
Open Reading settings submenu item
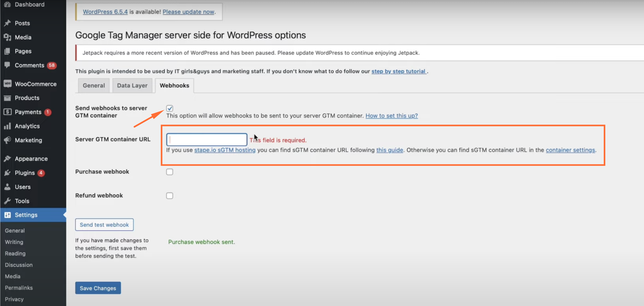(15, 254)
